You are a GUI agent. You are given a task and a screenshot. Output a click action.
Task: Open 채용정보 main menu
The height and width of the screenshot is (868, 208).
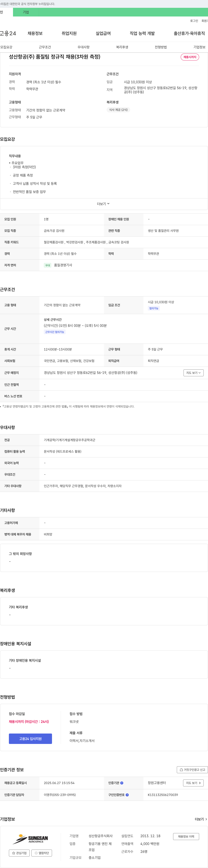point(35,33)
